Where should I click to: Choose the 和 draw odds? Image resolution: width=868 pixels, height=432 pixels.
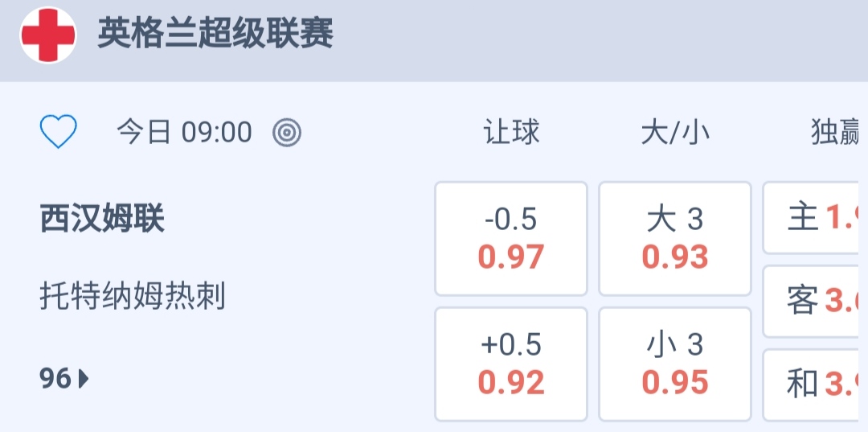[813, 385]
